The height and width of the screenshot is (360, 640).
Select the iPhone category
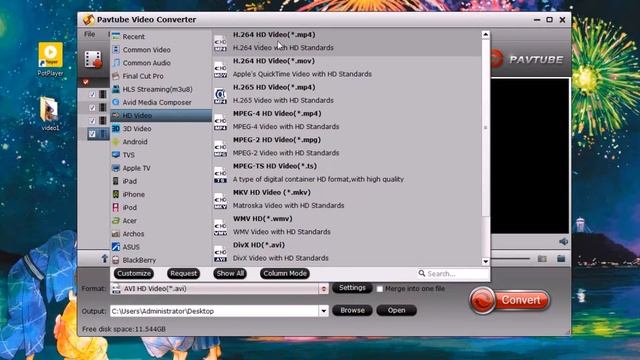(161, 194)
